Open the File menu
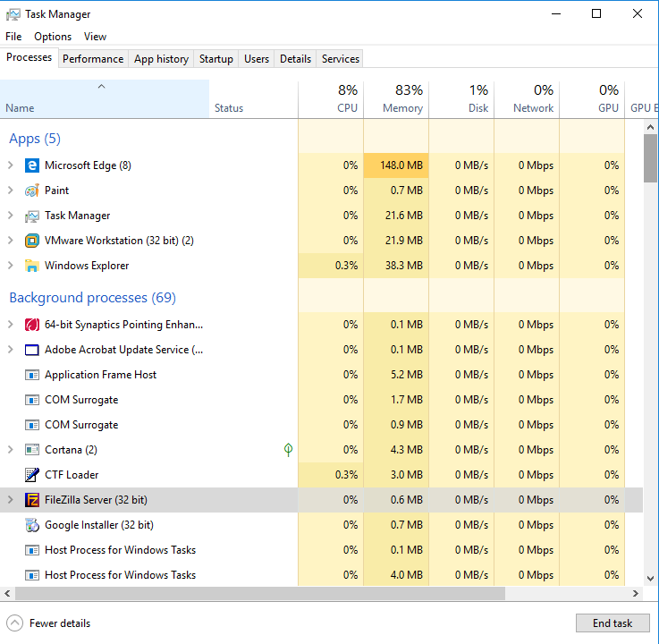 (x=13, y=37)
